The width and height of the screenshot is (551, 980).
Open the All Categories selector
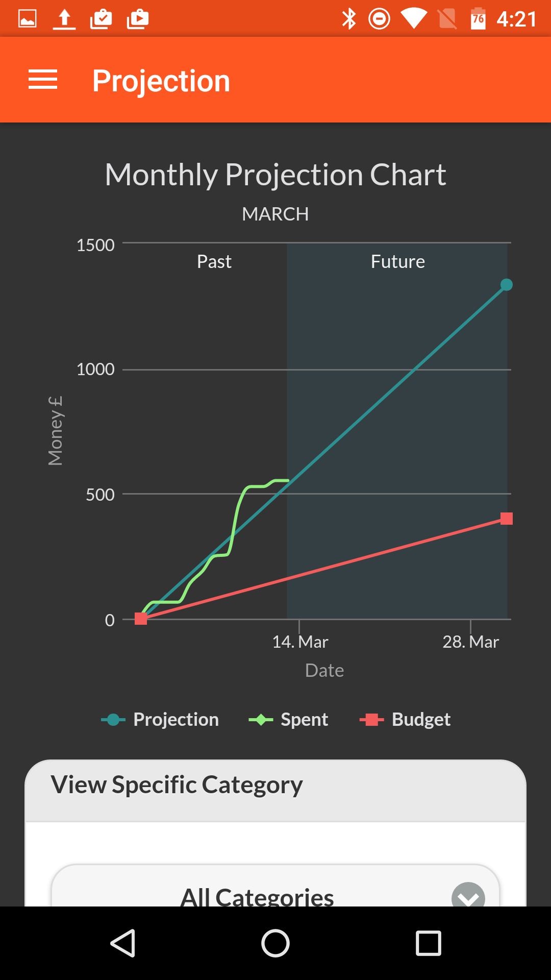click(275, 886)
